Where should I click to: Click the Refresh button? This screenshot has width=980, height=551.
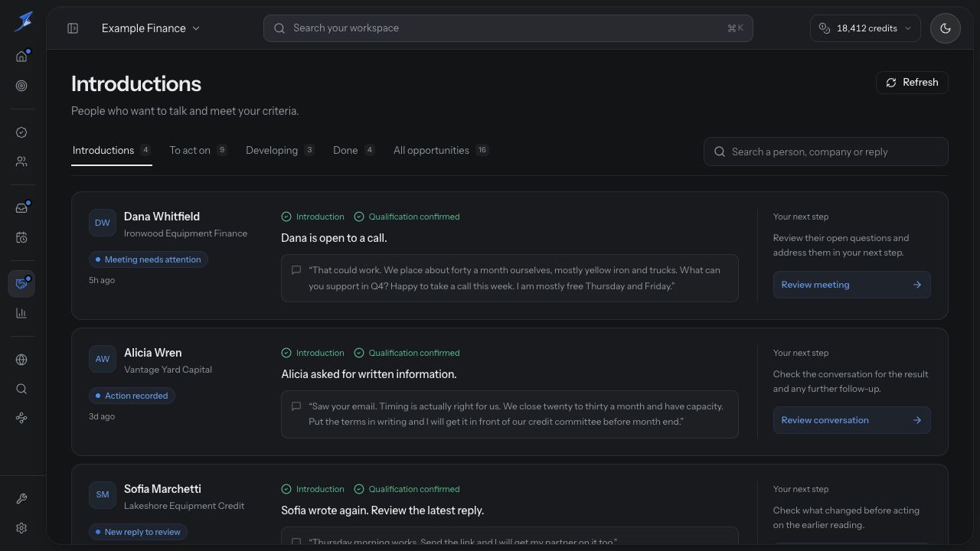912,83
